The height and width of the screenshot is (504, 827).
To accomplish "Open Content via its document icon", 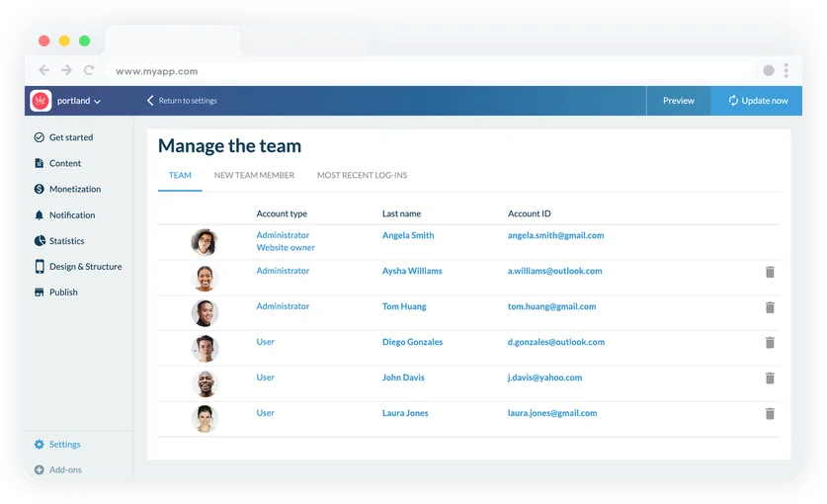I will coord(40,163).
